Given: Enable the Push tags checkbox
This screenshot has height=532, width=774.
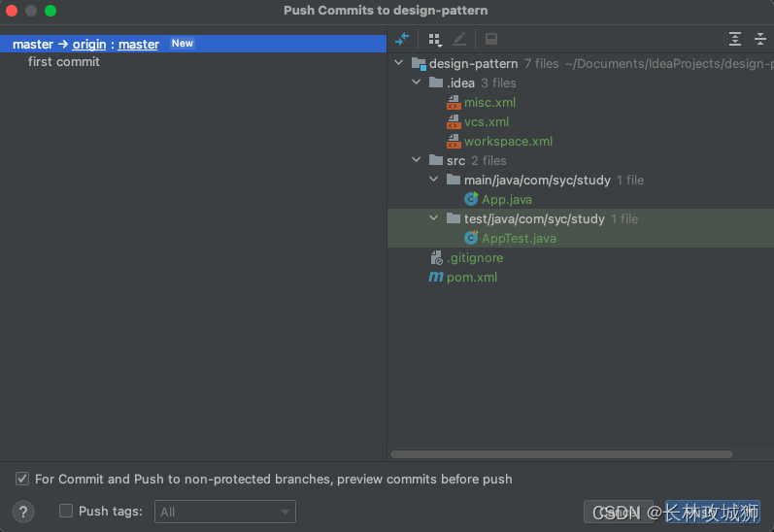Looking at the screenshot, I should tap(66, 511).
